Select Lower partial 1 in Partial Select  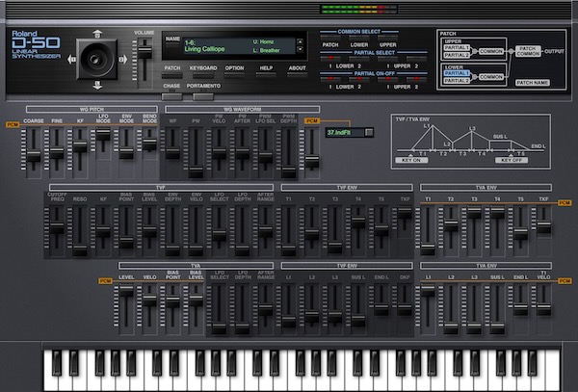point(330,59)
